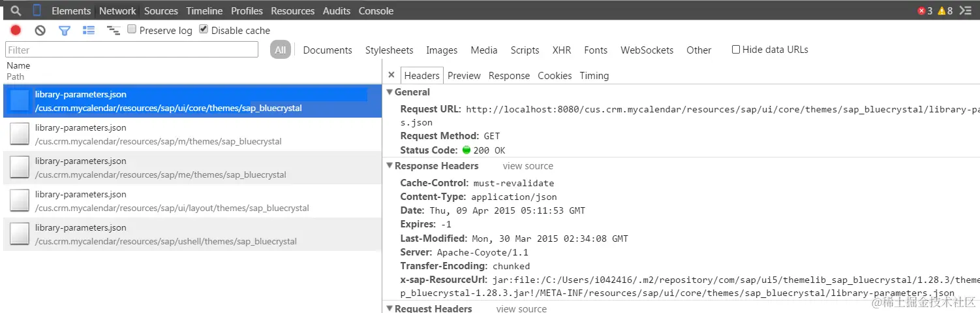
Task: Click the red error count indicator
Action: point(925,10)
